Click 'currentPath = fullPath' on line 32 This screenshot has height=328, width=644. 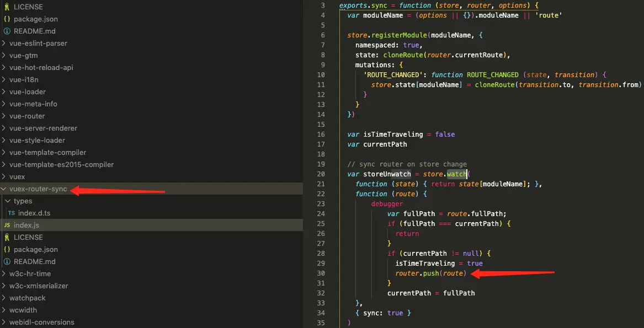(x=431, y=293)
